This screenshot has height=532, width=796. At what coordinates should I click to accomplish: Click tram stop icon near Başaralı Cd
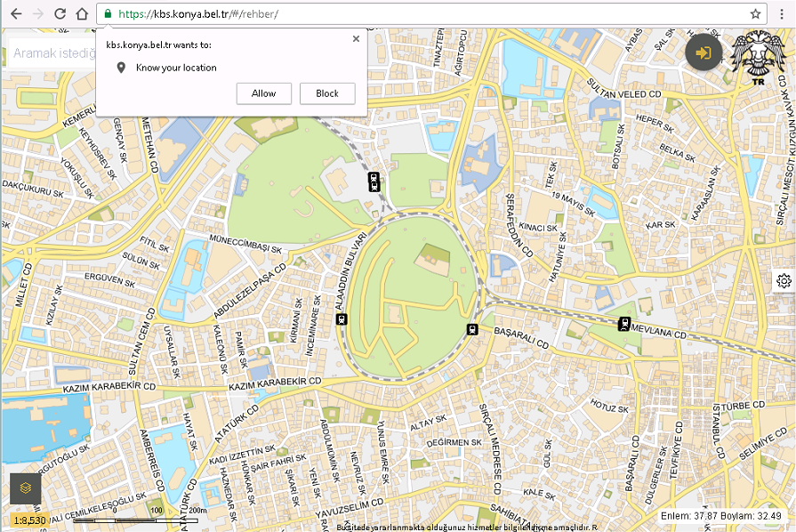coord(471,328)
